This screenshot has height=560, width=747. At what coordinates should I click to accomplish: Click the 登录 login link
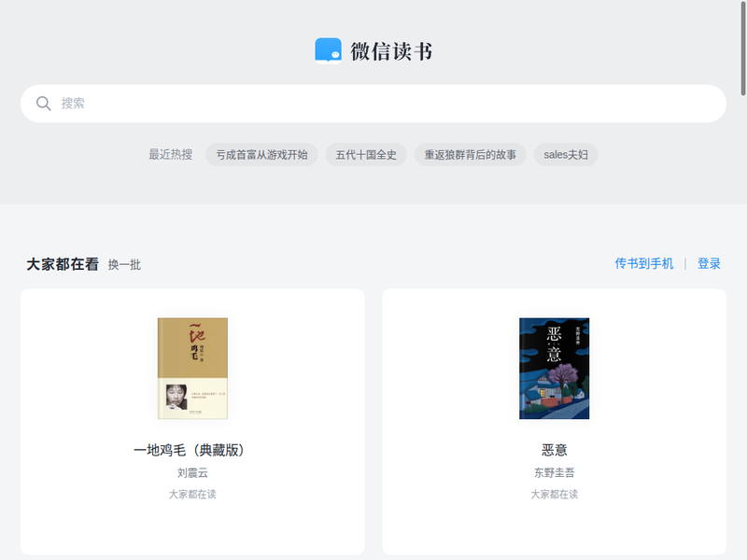pyautogui.click(x=709, y=264)
